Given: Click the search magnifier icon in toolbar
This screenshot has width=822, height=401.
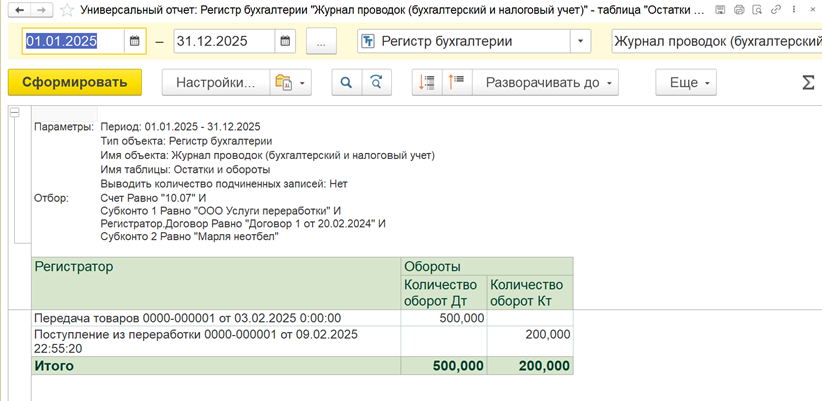Looking at the screenshot, I should 346,82.
